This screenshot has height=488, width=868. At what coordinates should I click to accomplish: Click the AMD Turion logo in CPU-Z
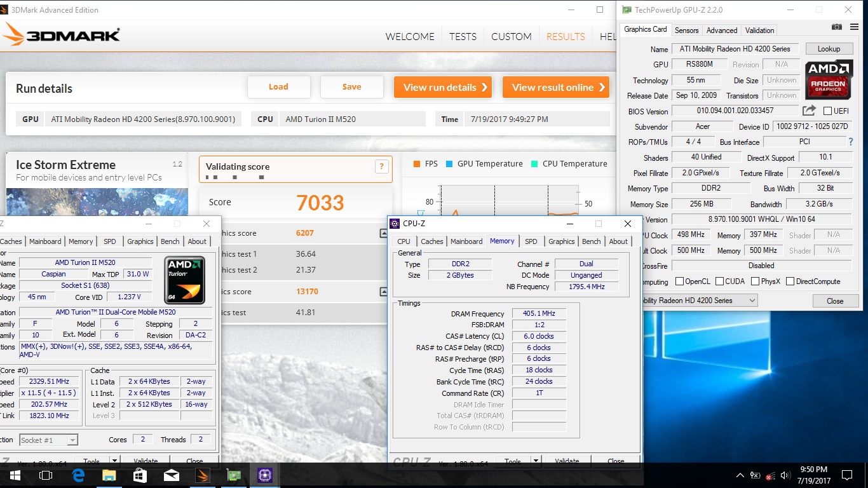click(184, 280)
